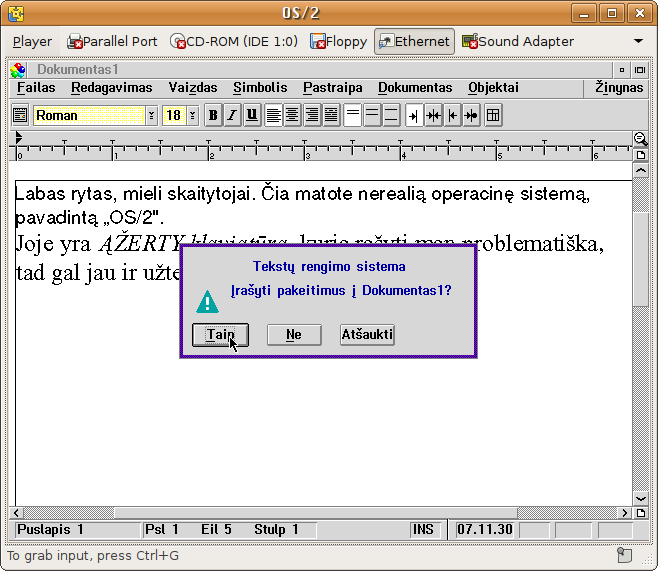
Task: Click the OS/2 VM title bar icon
Action: [x=16, y=14]
